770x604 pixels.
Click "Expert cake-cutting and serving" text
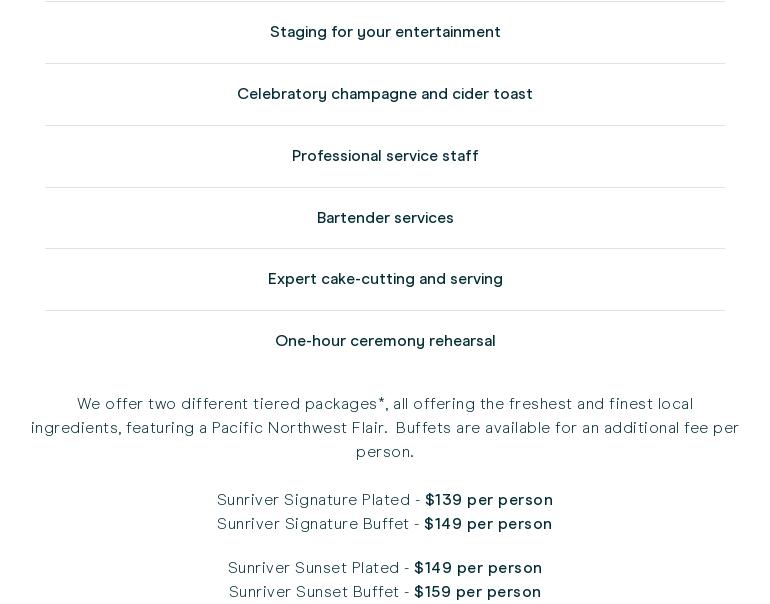pos(385,279)
